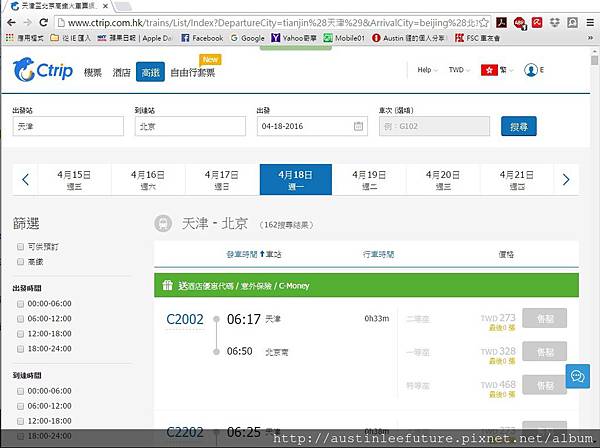Open the Apps grid bookmark icon
The width and height of the screenshot is (600, 448).
[10, 37]
